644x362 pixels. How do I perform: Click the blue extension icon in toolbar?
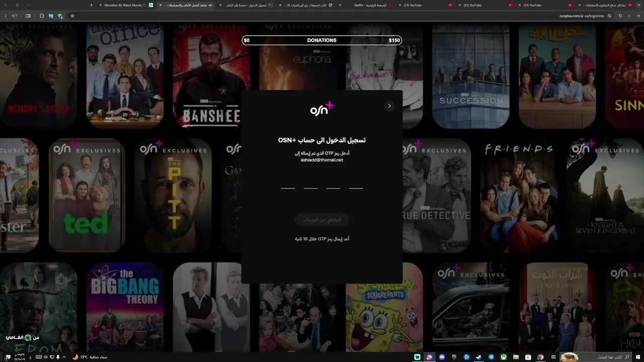[x=51, y=16]
